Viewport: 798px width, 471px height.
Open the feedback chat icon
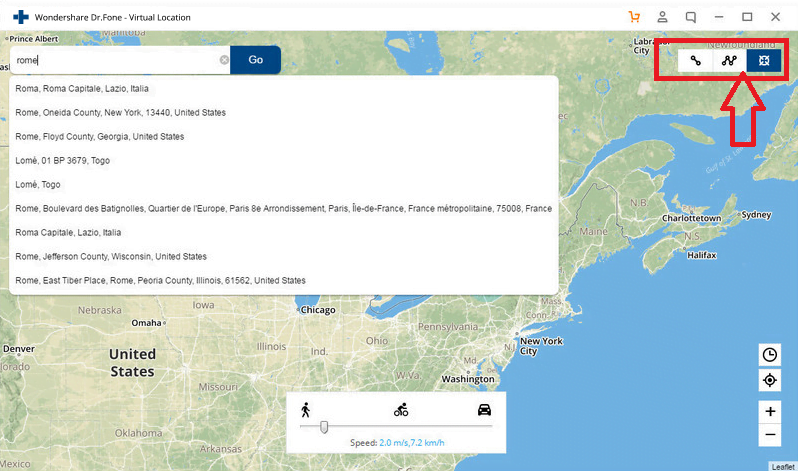pos(691,17)
